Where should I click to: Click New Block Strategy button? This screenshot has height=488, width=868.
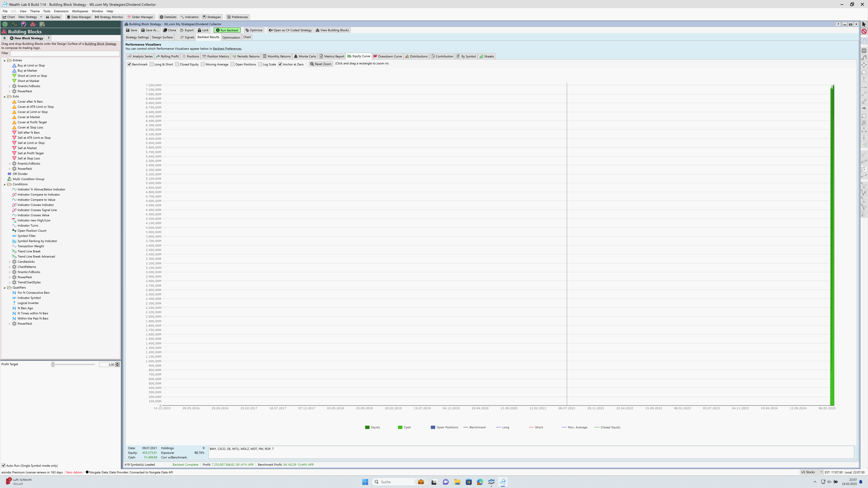(27, 38)
